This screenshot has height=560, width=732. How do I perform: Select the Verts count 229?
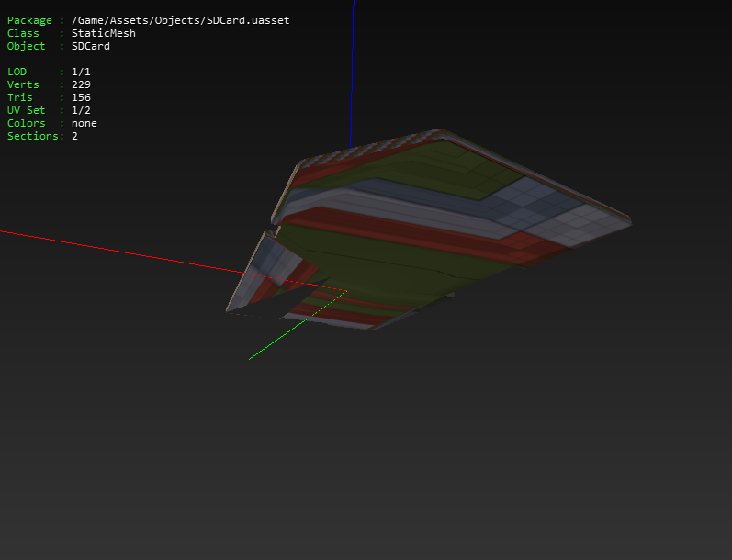tap(81, 84)
